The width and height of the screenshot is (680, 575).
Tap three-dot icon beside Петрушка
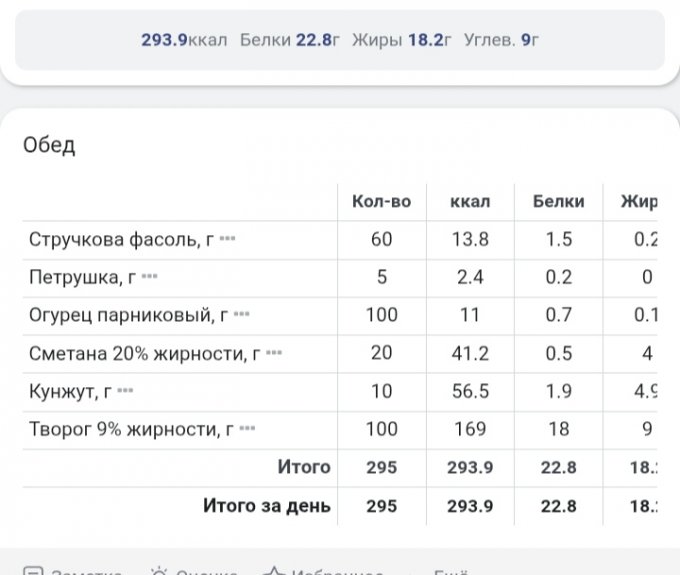[x=150, y=277]
